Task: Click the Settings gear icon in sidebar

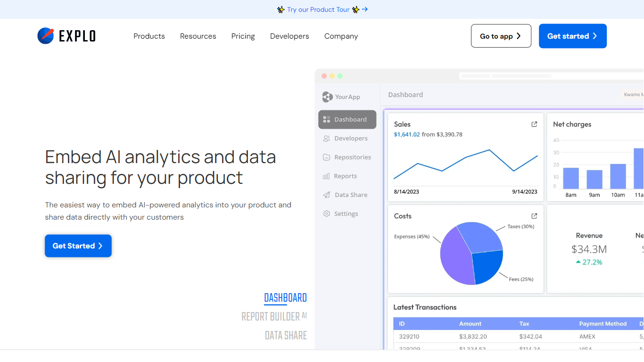Action: coord(326,214)
